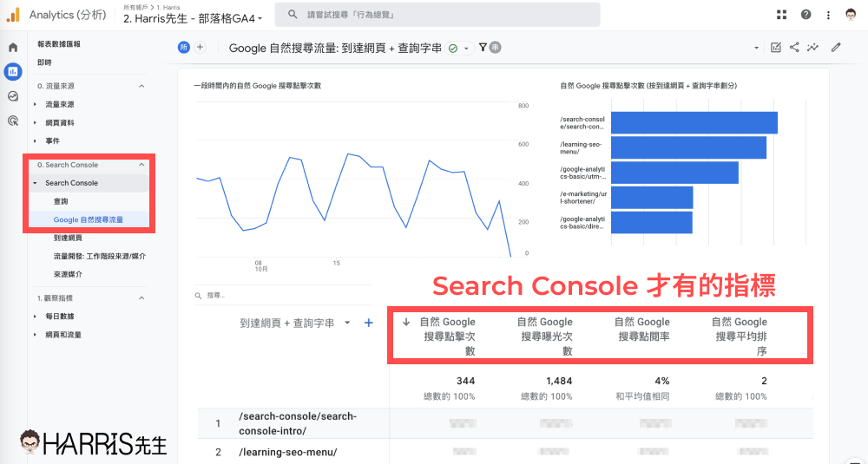Click the sort arrow on organic clicks column
The height and width of the screenshot is (464, 868).
[x=406, y=322]
